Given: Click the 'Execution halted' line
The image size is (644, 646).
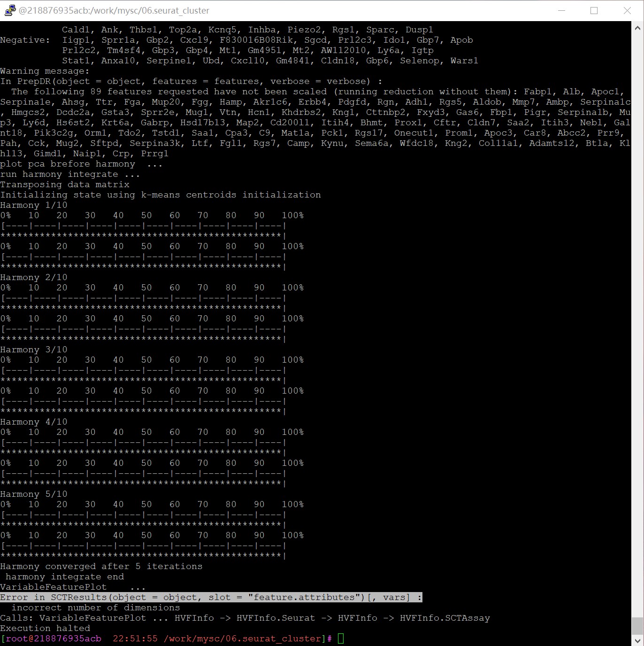Looking at the screenshot, I should (45, 629).
